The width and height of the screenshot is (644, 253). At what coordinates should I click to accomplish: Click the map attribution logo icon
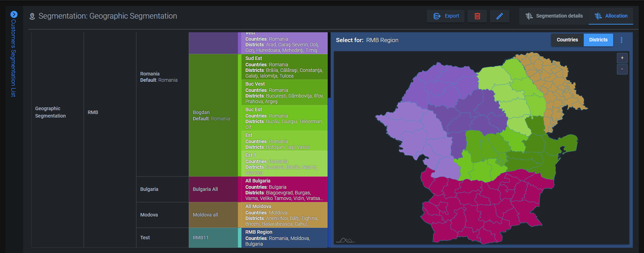tap(345, 240)
